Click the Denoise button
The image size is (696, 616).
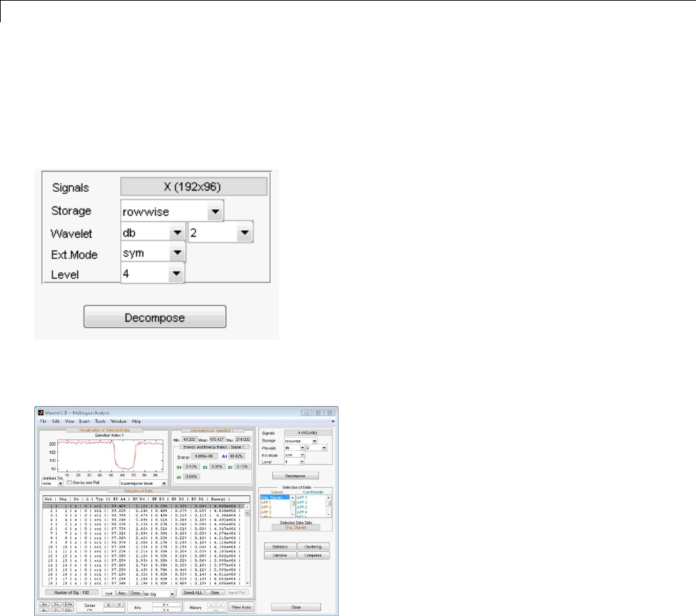[x=280, y=555]
